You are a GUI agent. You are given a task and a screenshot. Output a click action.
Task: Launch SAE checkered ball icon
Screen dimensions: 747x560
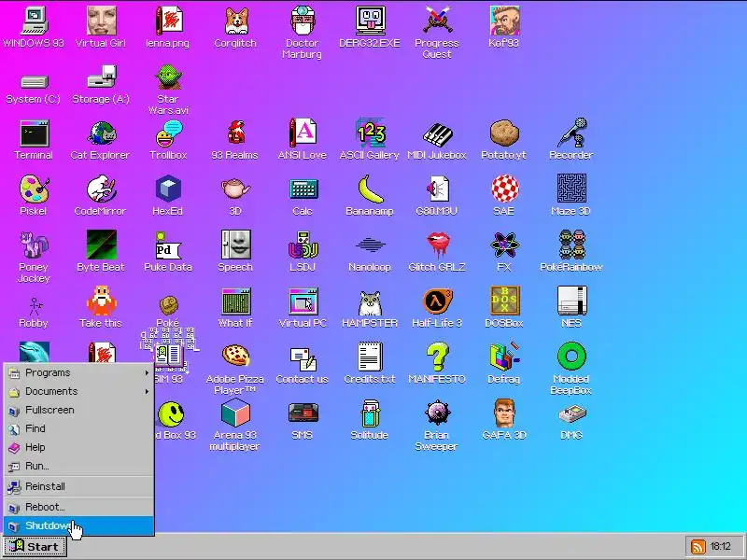(504, 189)
